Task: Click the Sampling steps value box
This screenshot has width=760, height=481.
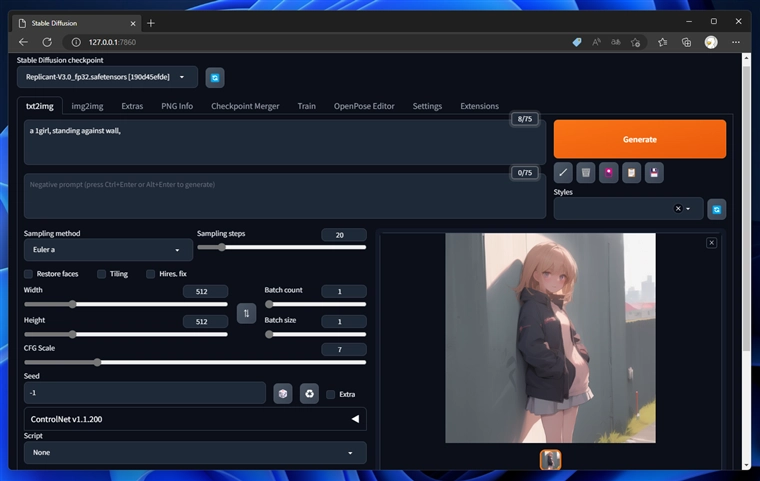Action: (x=344, y=235)
